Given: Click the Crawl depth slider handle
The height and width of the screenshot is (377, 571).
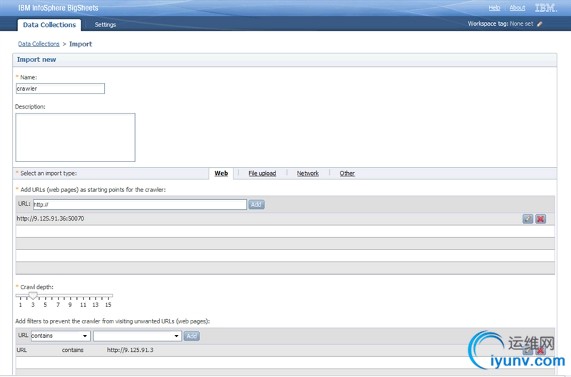Looking at the screenshot, I should click(x=33, y=295).
